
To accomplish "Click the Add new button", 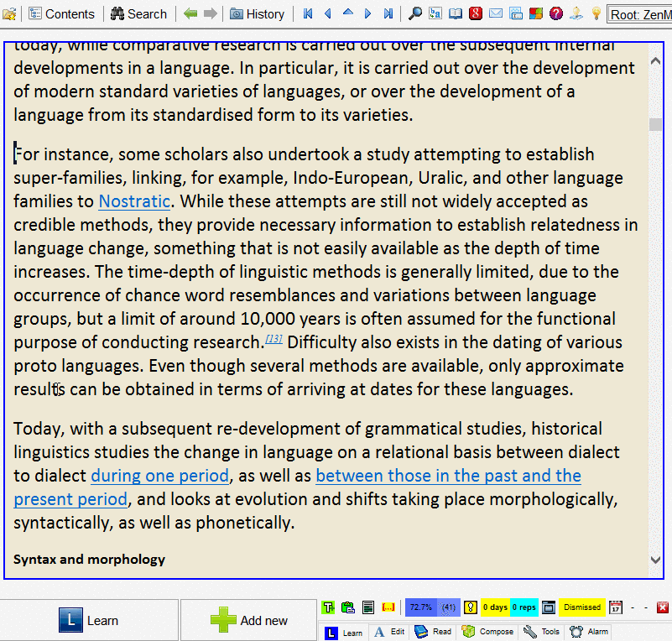I will tap(249, 621).
